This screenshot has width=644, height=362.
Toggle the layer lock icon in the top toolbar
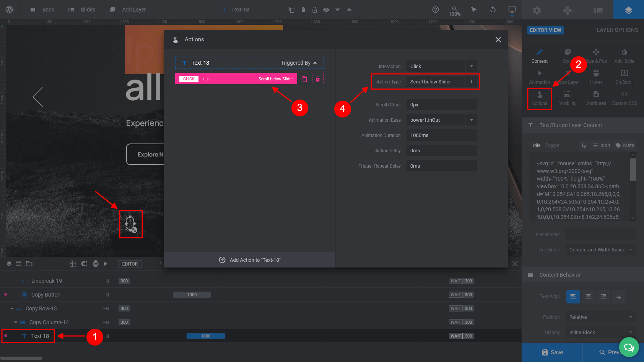coord(315,10)
